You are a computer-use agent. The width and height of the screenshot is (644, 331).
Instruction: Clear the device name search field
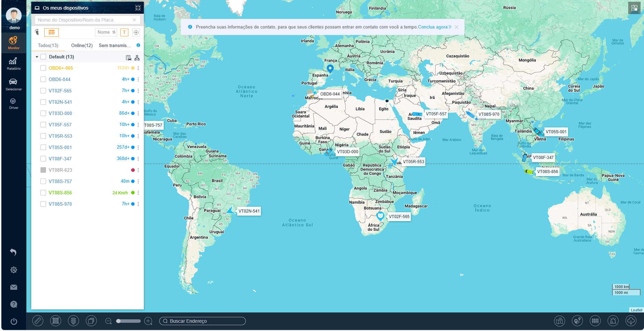pos(134,20)
